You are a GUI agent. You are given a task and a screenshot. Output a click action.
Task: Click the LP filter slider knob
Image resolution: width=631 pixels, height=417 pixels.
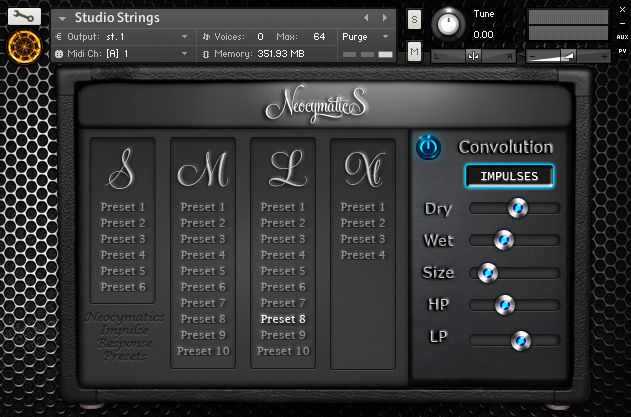pyautogui.click(x=520, y=341)
